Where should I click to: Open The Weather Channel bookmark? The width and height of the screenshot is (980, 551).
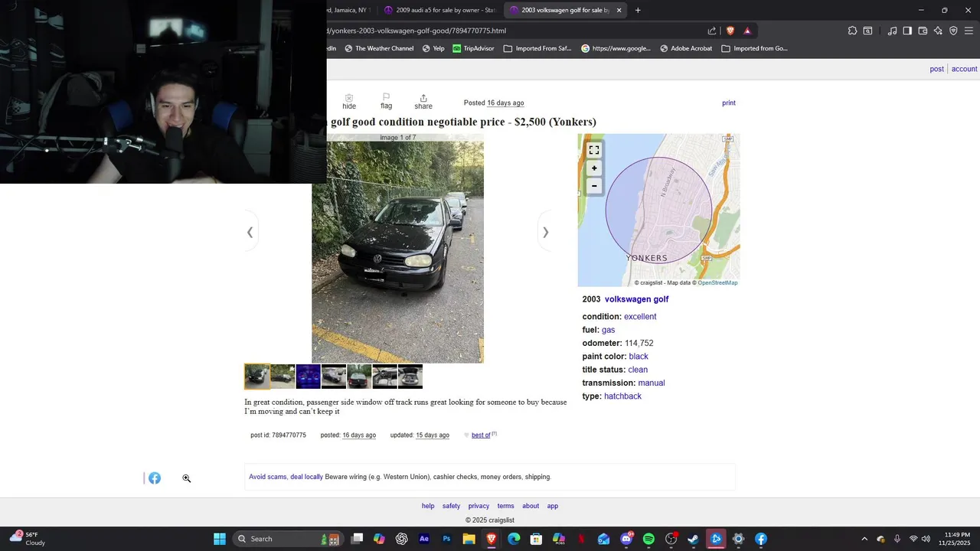coord(379,48)
